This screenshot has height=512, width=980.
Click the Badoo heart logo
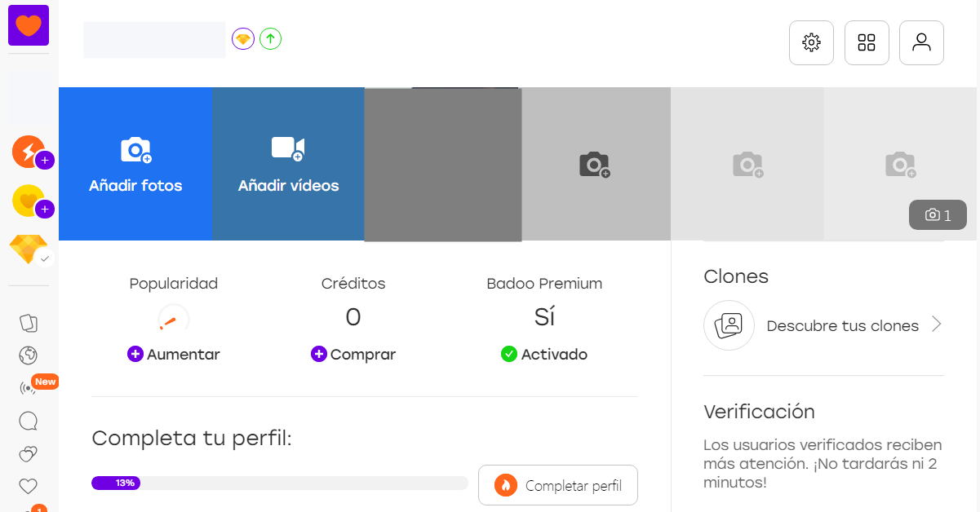coord(29,25)
